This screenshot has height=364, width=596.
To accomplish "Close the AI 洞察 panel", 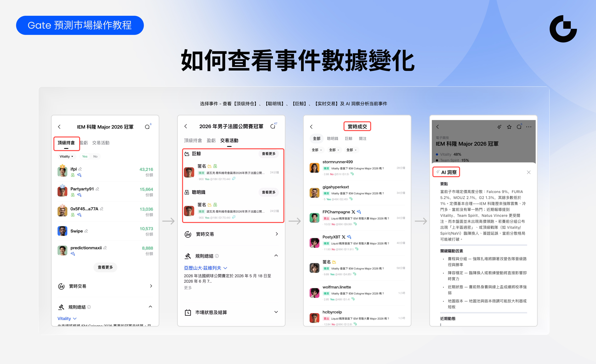I will (x=528, y=172).
